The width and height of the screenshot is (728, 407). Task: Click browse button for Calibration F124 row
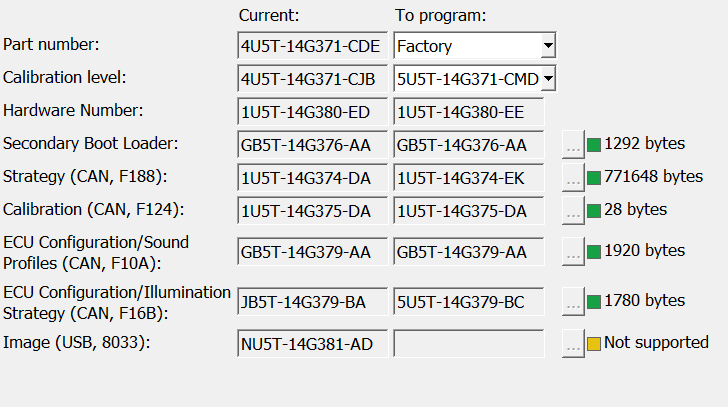pos(573,211)
